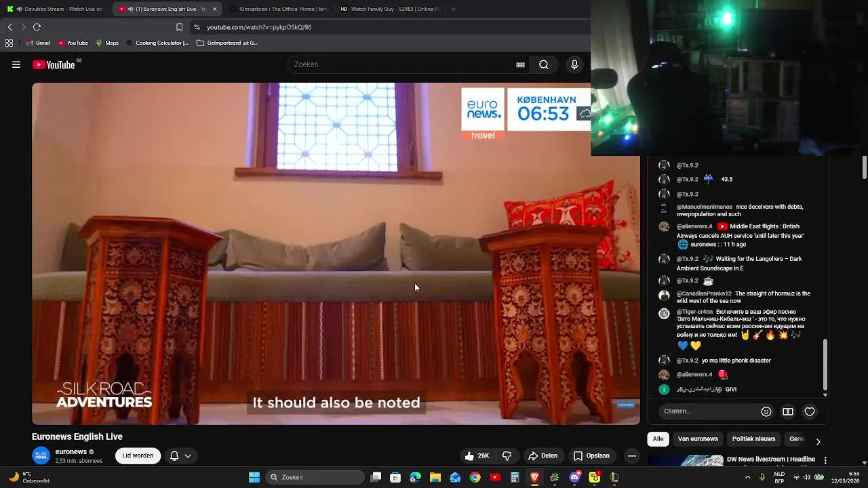The width and height of the screenshot is (868, 488).
Task: Open the euronews channel name link
Action: point(71,452)
